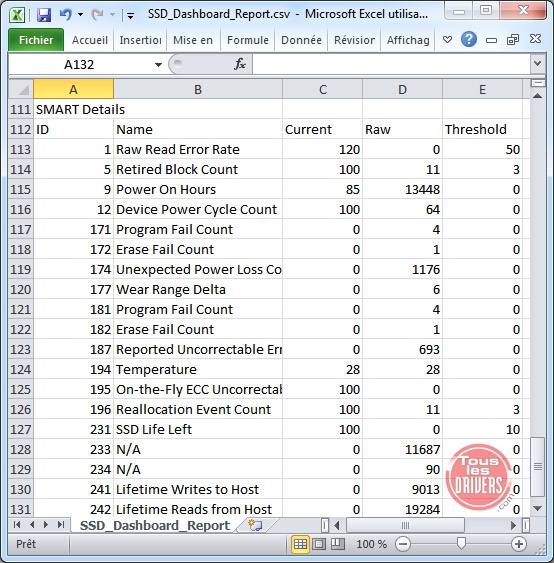Open the Name Box dropdown arrow
The height and width of the screenshot is (563, 554).
click(158, 65)
